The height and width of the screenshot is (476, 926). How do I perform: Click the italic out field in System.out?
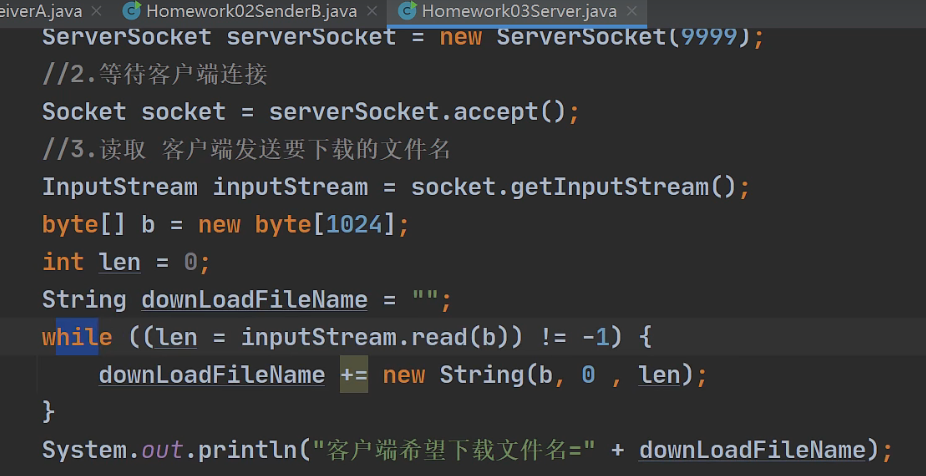point(162,450)
